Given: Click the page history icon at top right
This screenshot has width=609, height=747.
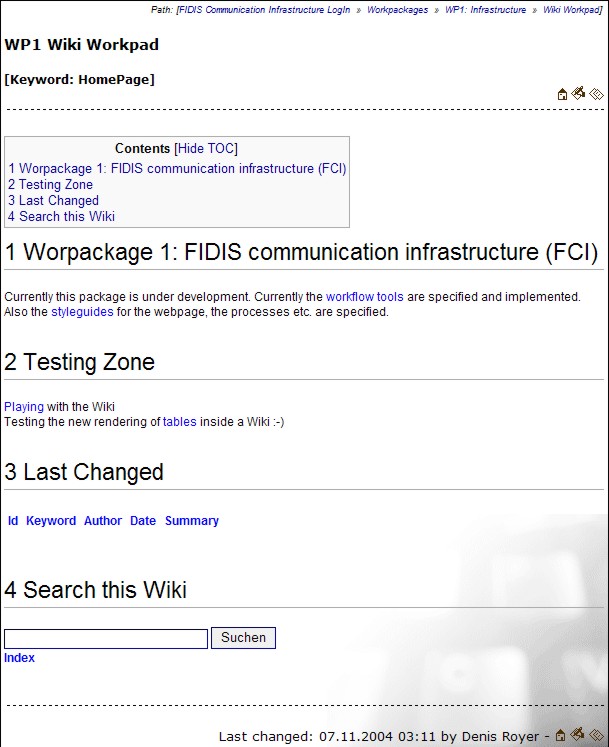Looking at the screenshot, I should tap(596, 95).
